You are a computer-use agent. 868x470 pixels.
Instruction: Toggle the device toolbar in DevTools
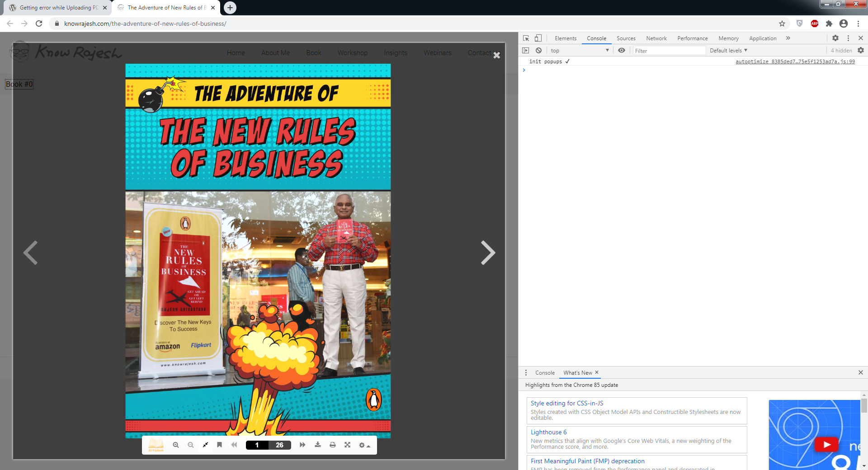pos(538,38)
